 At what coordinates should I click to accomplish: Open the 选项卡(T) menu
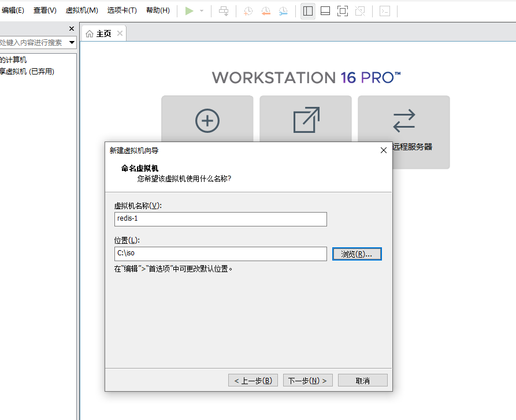pos(122,10)
